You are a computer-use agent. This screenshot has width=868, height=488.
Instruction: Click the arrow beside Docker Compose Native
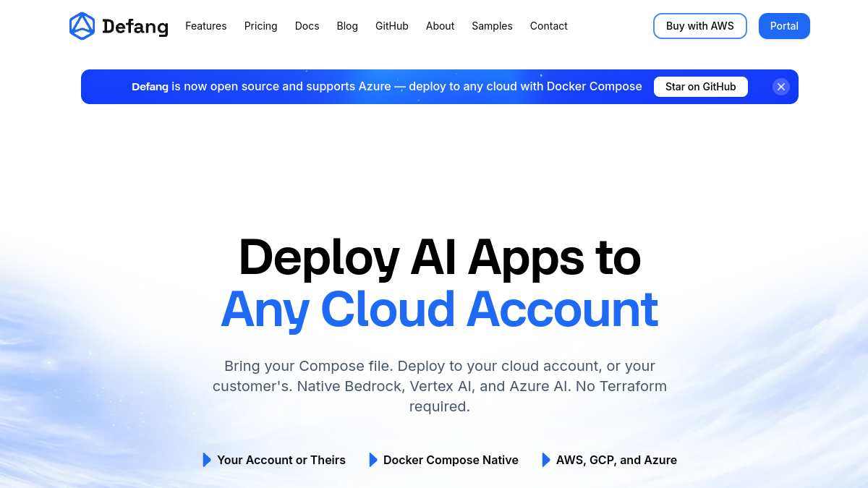[373, 460]
